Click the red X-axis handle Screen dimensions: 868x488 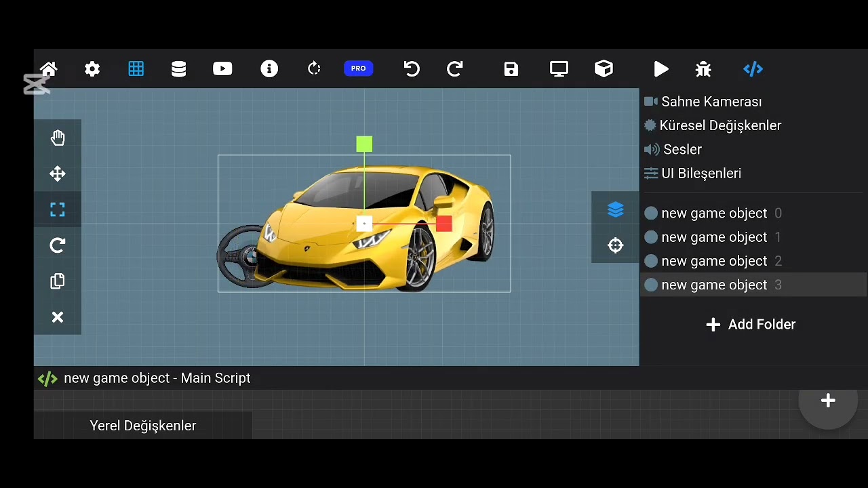(444, 224)
